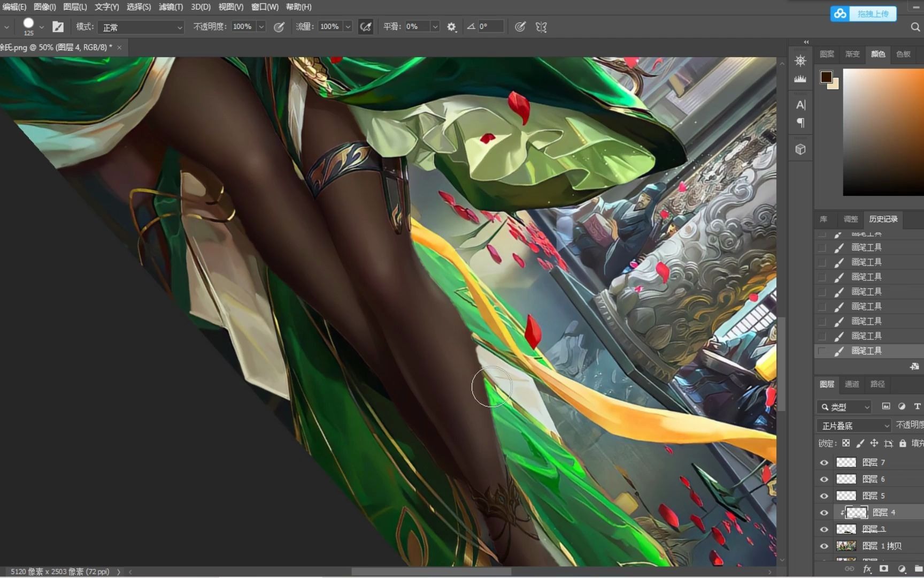
Task: Lock artboard nesting toggle
Action: [x=889, y=443]
